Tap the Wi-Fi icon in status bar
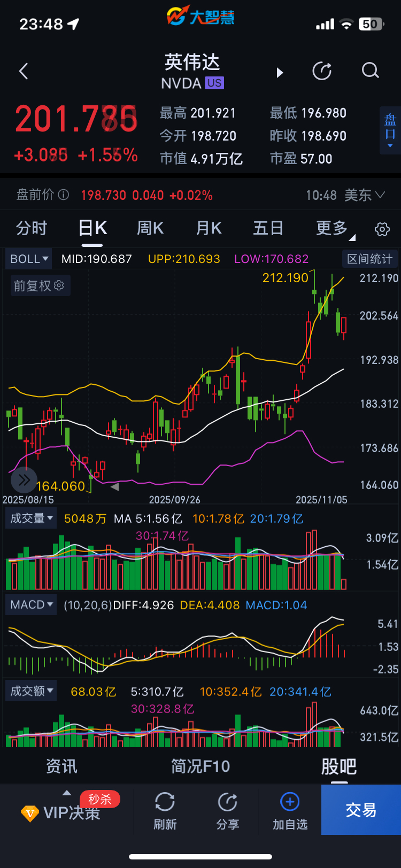The height and width of the screenshot is (868, 401). (347, 24)
